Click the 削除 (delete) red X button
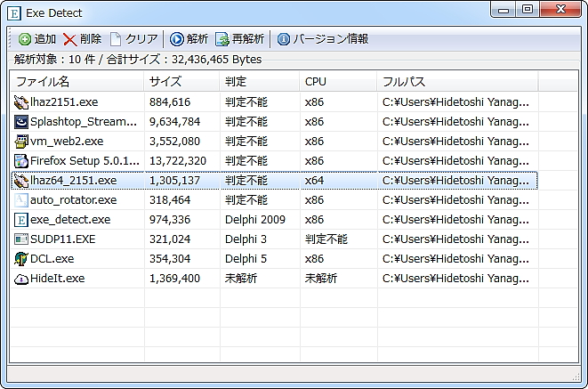The image size is (588, 389). click(x=82, y=38)
